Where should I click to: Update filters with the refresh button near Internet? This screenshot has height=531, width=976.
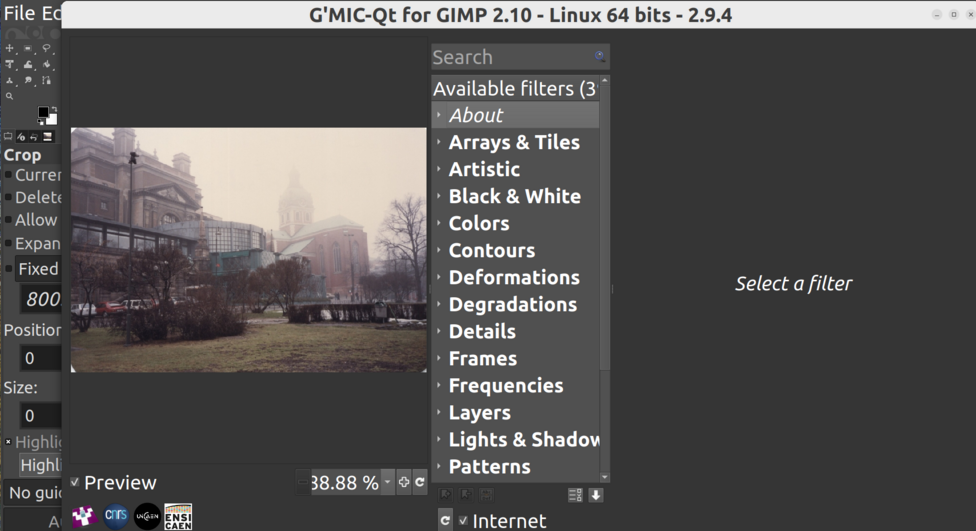(x=445, y=520)
